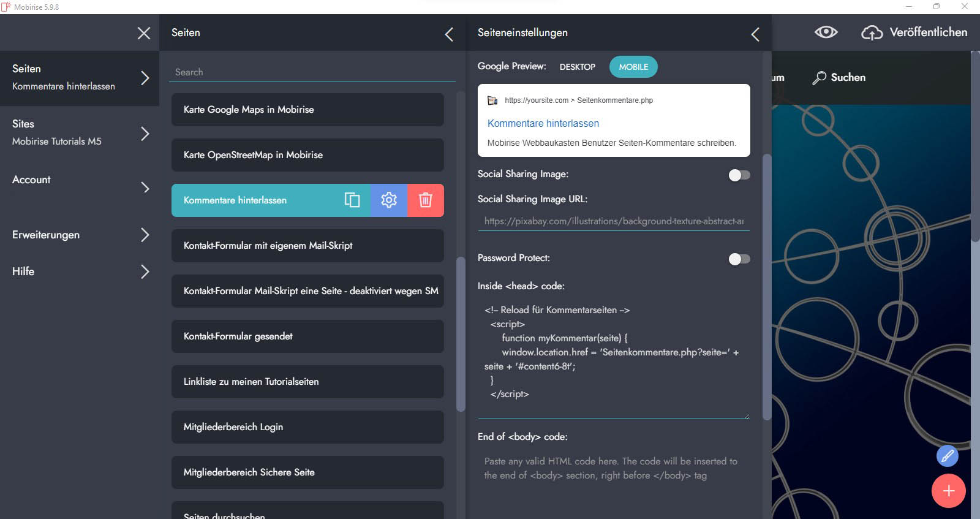Click the red plus add block button
Screen dimensions: 980x519
click(948, 491)
